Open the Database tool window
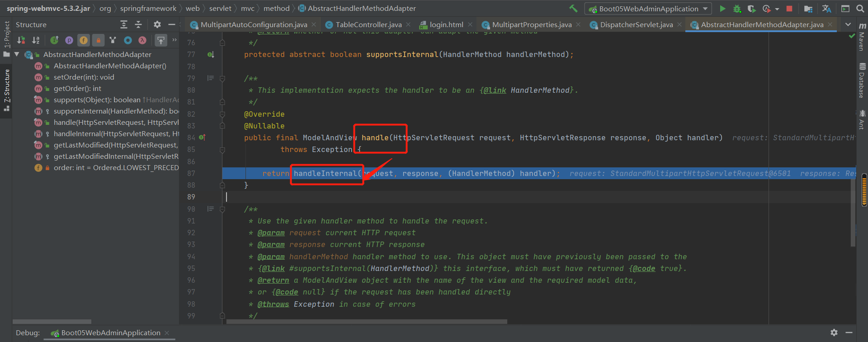The width and height of the screenshot is (868, 342). click(862, 81)
